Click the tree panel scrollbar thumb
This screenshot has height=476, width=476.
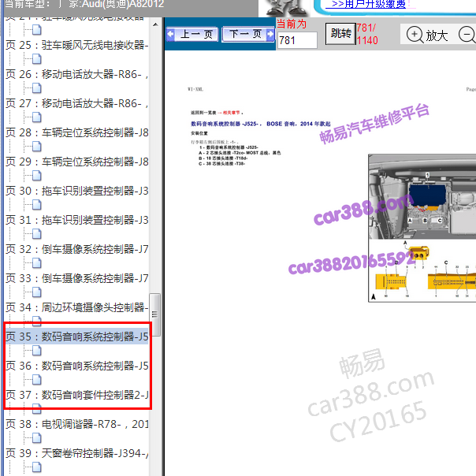[x=155, y=314]
